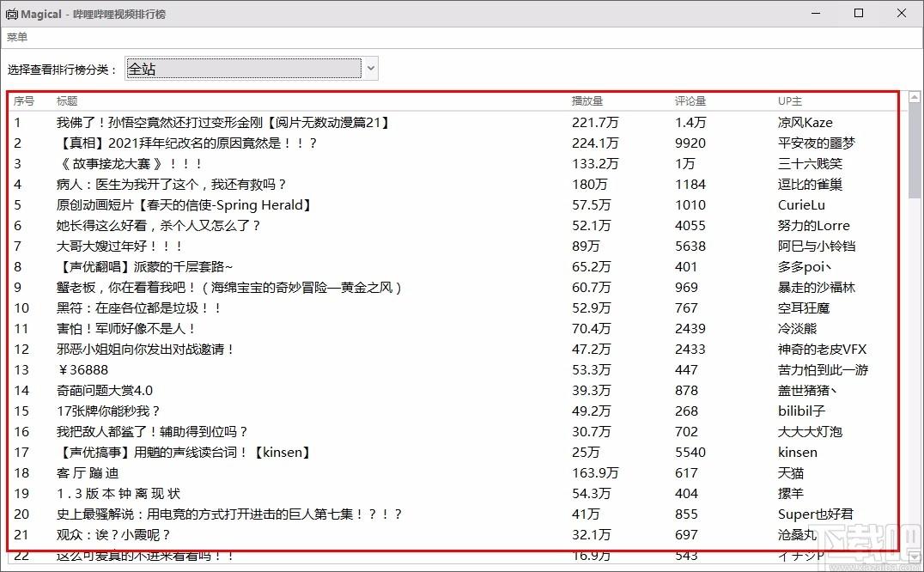The height and width of the screenshot is (572, 924).
Task: Select row 我把敌人都鲨了！辅助得到位吗
Action: click(x=453, y=432)
